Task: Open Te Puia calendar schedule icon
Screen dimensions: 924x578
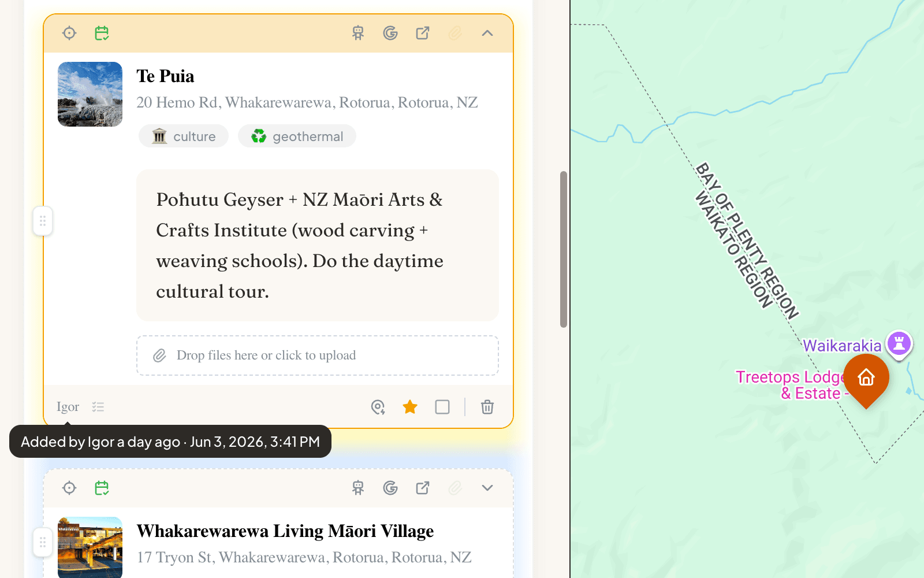Action: 102,34
